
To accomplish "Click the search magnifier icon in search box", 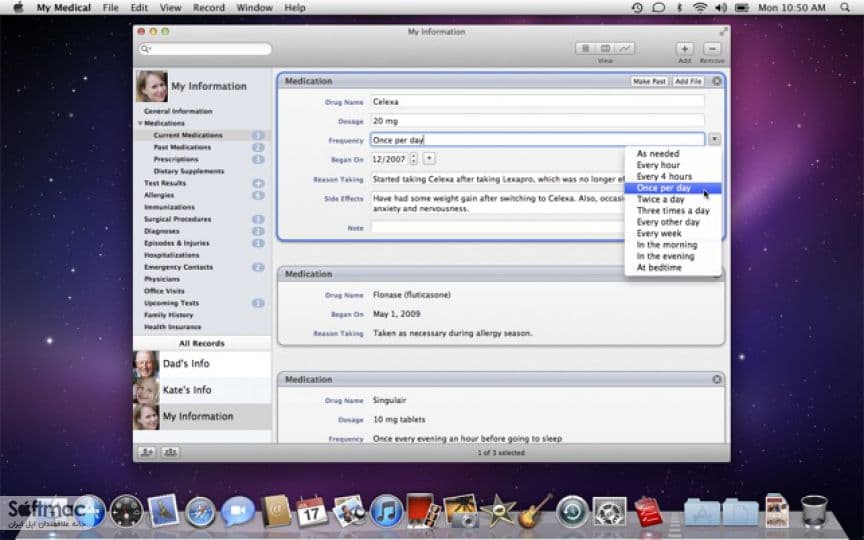I will click(x=145, y=49).
